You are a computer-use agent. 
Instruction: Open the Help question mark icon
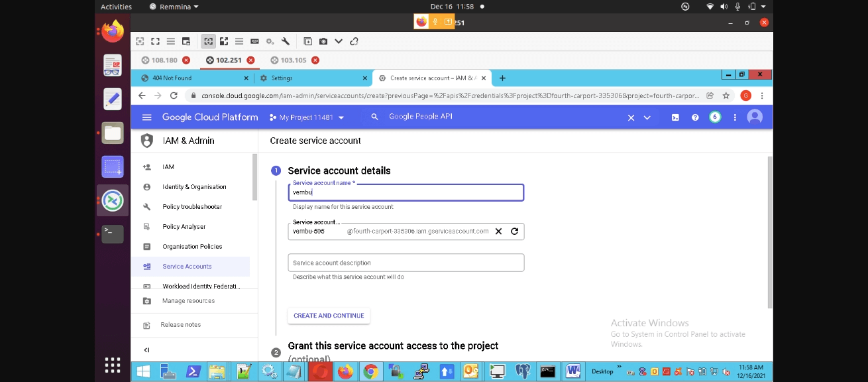[695, 117]
